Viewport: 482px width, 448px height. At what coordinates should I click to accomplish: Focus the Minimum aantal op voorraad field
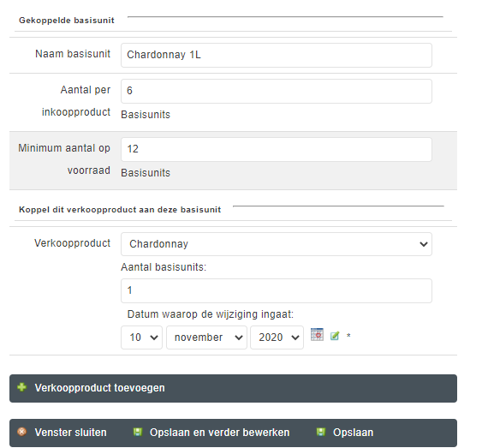276,149
